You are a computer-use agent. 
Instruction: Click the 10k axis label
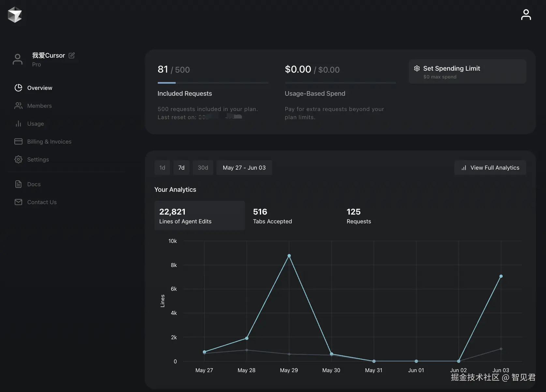click(x=172, y=241)
